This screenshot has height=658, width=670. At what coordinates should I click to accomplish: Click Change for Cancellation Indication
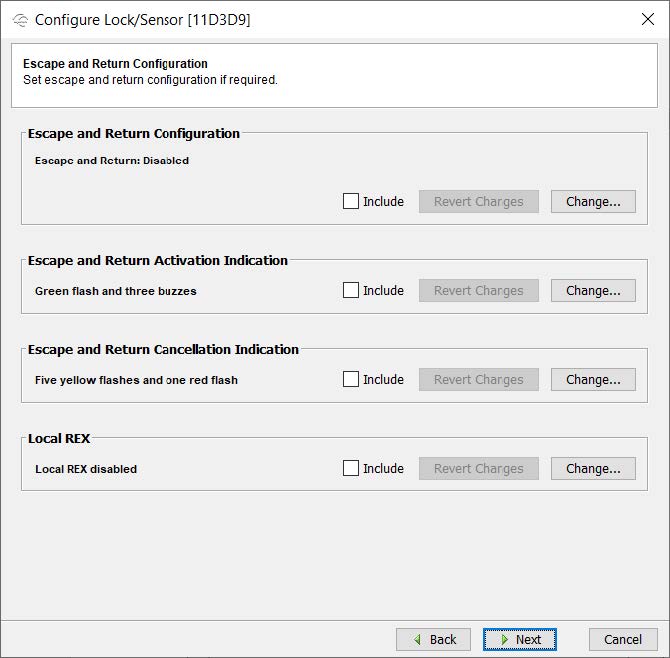(x=593, y=379)
